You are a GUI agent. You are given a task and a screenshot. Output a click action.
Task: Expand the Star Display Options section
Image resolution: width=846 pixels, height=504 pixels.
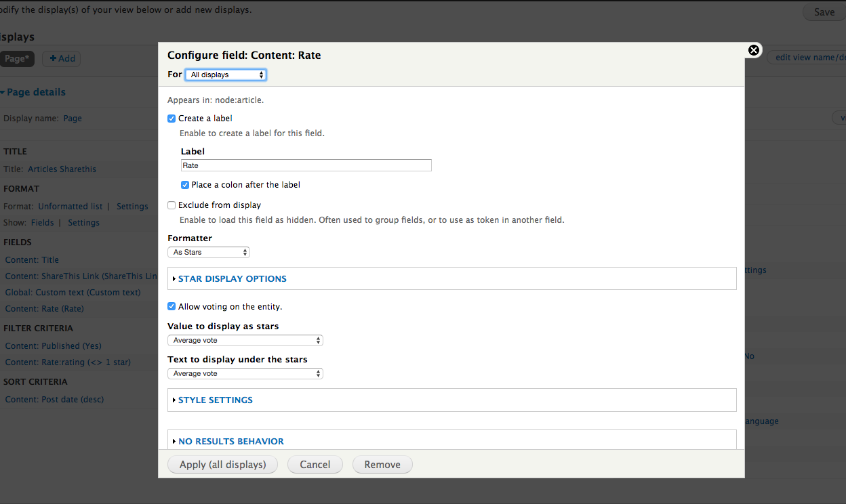click(x=232, y=278)
